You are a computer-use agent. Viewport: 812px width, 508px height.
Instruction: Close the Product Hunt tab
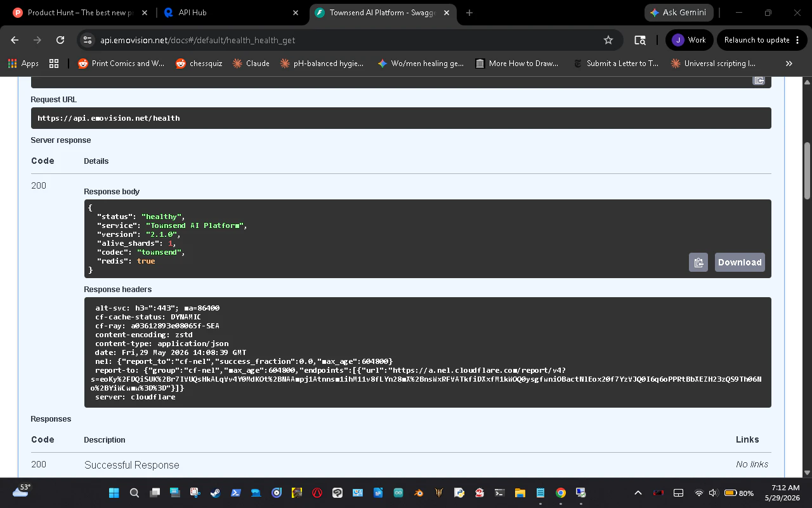point(145,13)
